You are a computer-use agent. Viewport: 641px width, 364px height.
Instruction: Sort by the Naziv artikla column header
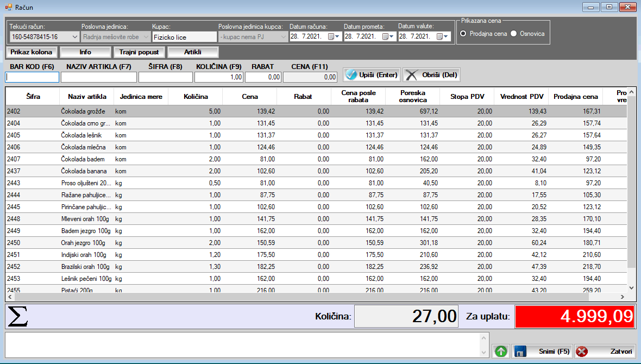87,97
